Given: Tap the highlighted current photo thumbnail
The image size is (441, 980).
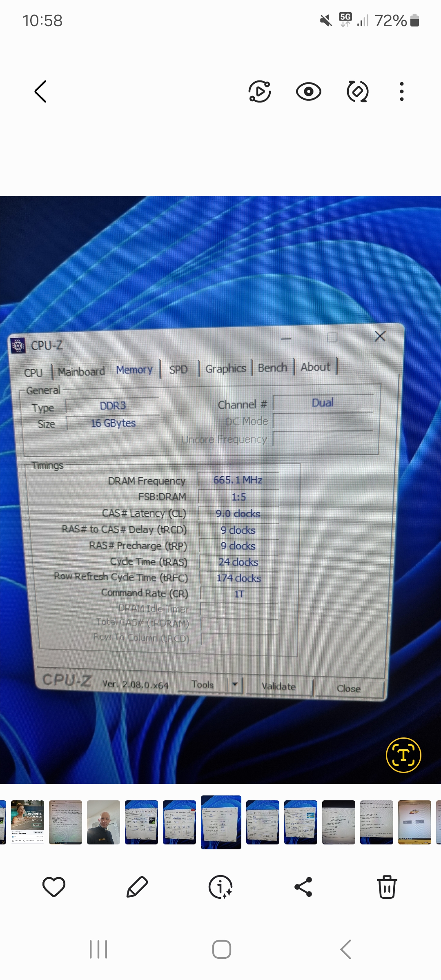Looking at the screenshot, I should (221, 822).
